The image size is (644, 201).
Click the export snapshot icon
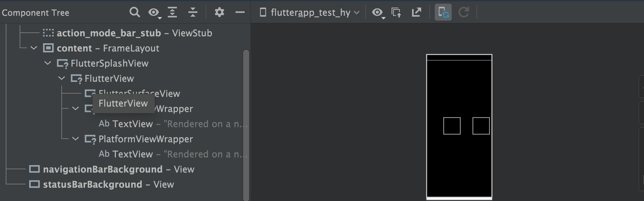click(416, 12)
